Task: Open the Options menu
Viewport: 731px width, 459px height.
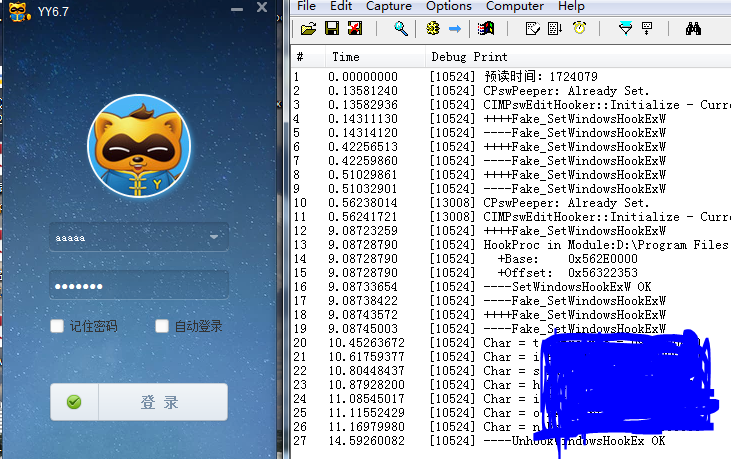Action: click(x=449, y=6)
